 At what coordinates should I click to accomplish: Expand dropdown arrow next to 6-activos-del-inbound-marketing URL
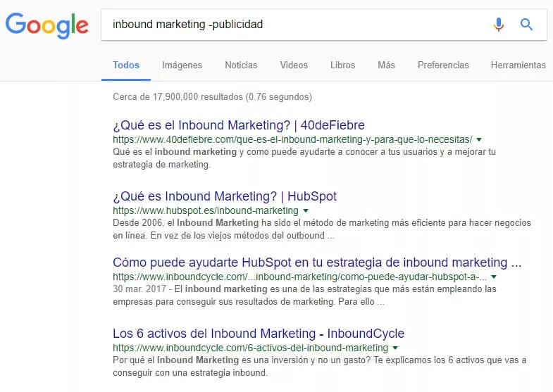tap(395, 348)
